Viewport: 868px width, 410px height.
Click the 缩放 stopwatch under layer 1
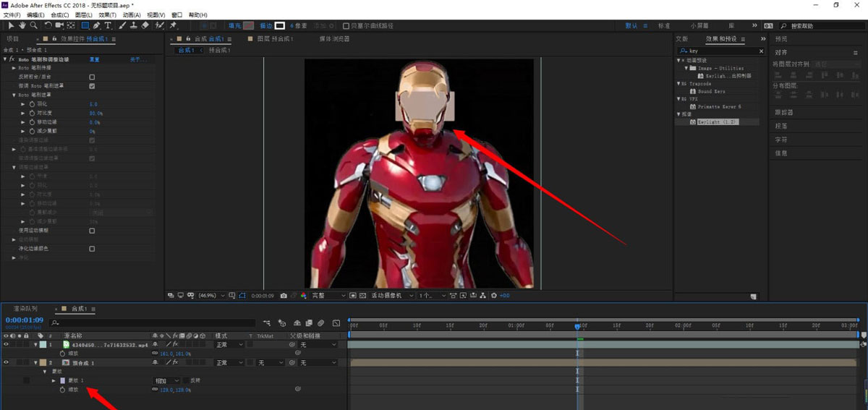coord(62,354)
